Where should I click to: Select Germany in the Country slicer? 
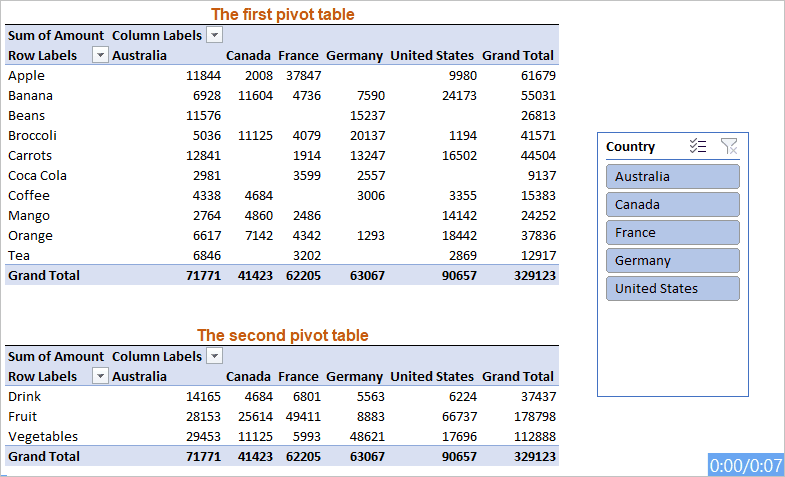[672, 261]
